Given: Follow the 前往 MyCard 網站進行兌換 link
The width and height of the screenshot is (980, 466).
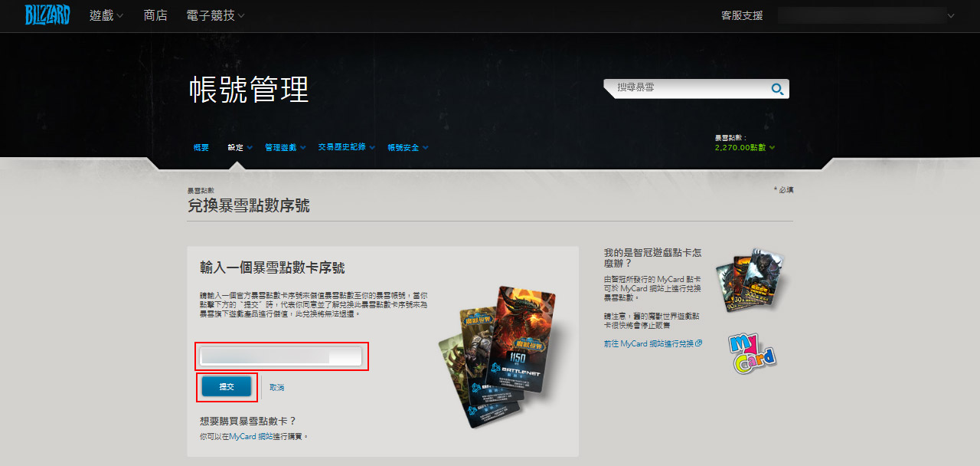Looking at the screenshot, I should click(x=652, y=343).
